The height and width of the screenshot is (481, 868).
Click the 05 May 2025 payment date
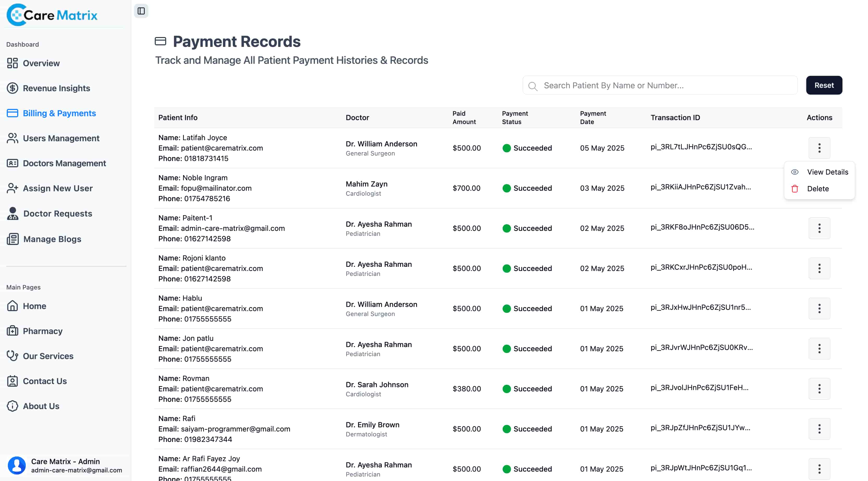tap(602, 148)
